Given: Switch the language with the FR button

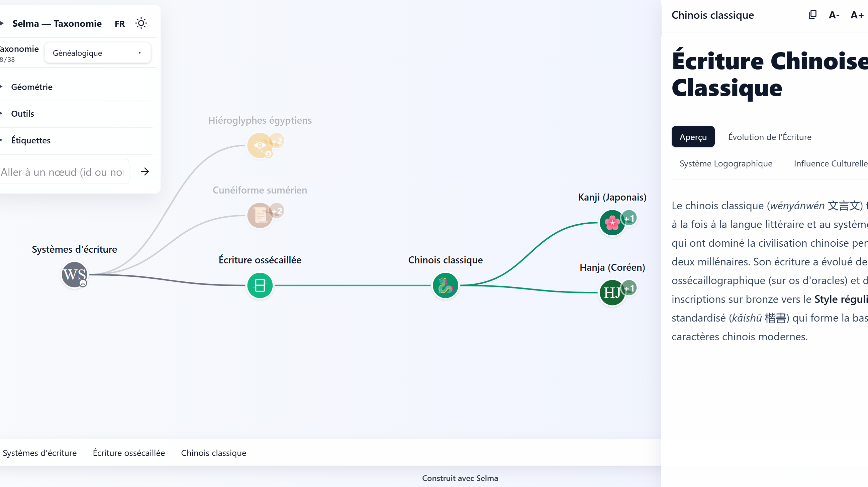Looking at the screenshot, I should tap(120, 24).
